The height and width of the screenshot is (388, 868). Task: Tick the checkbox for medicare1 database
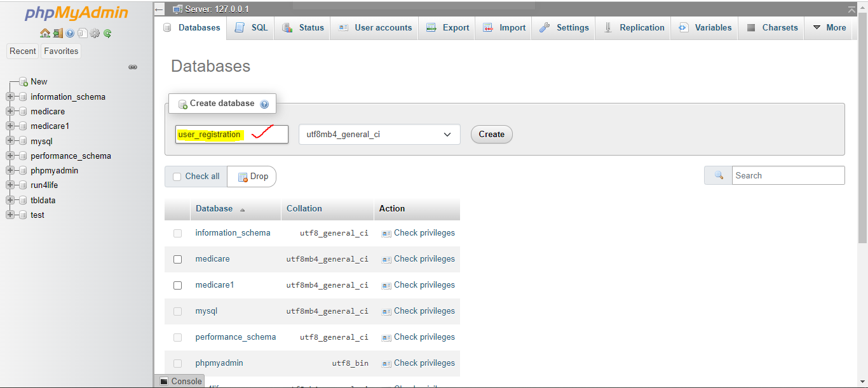tap(177, 285)
